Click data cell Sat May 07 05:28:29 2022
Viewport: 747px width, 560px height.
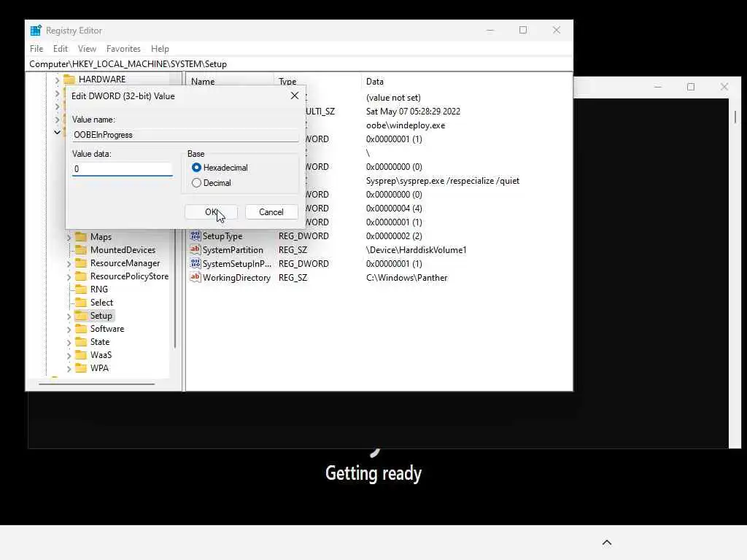413,112
